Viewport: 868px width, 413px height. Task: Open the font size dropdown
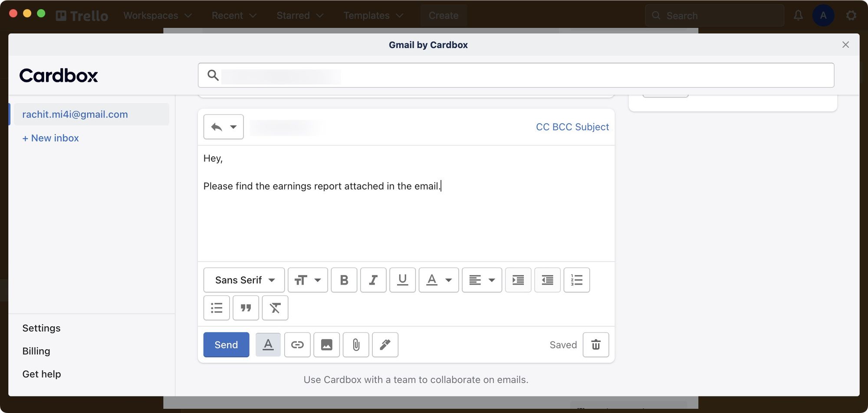pos(308,280)
